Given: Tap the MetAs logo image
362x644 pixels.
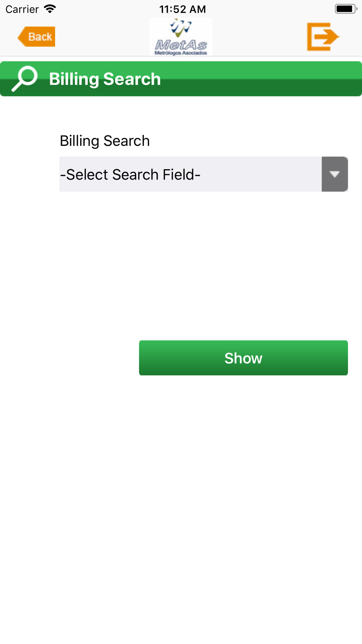Looking at the screenshot, I should coord(181,37).
